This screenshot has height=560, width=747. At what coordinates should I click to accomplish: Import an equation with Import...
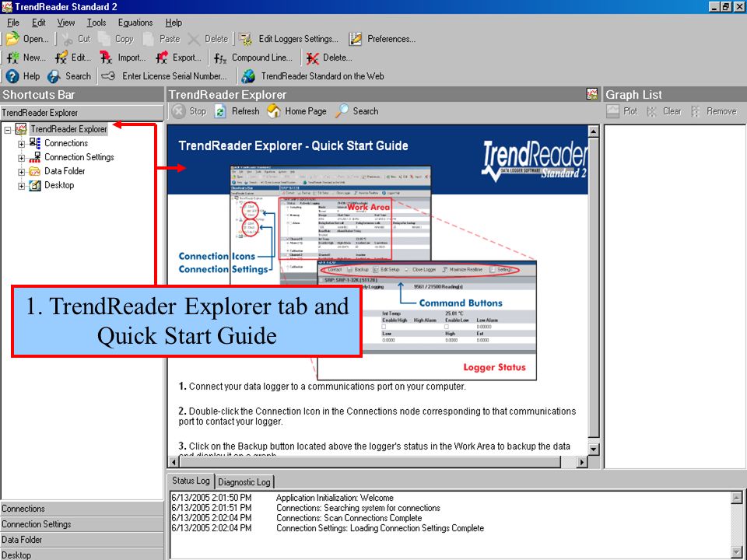[x=123, y=58]
